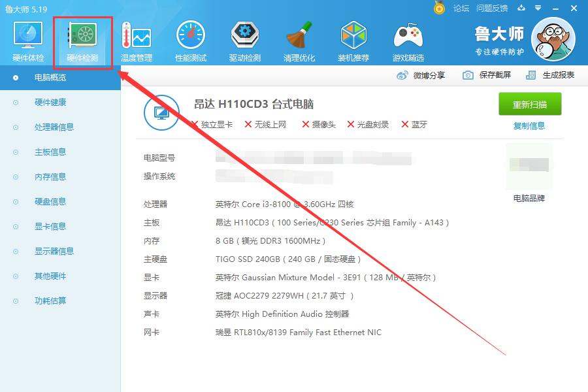The height and width of the screenshot is (392, 588).
Task: Select the highlighted 硬件检测 detection icon
Action: tap(82, 41)
